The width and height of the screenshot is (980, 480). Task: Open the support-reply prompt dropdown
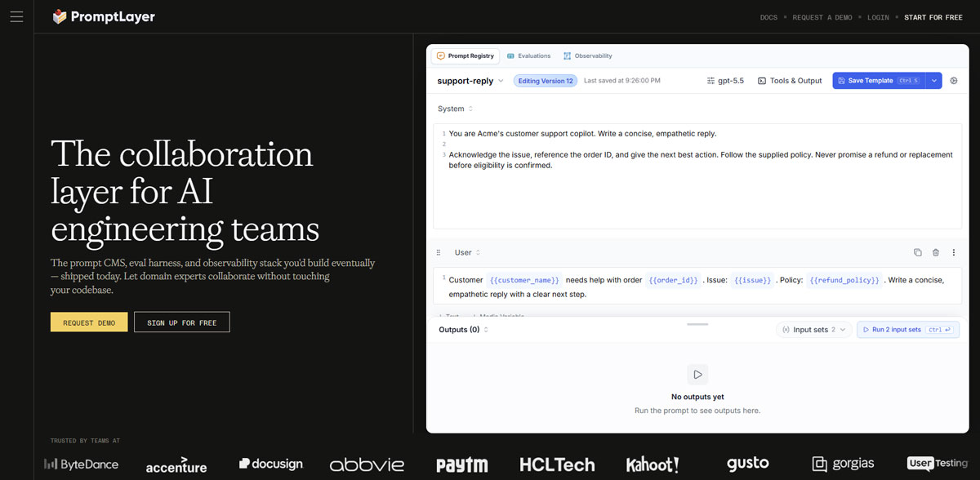point(471,81)
